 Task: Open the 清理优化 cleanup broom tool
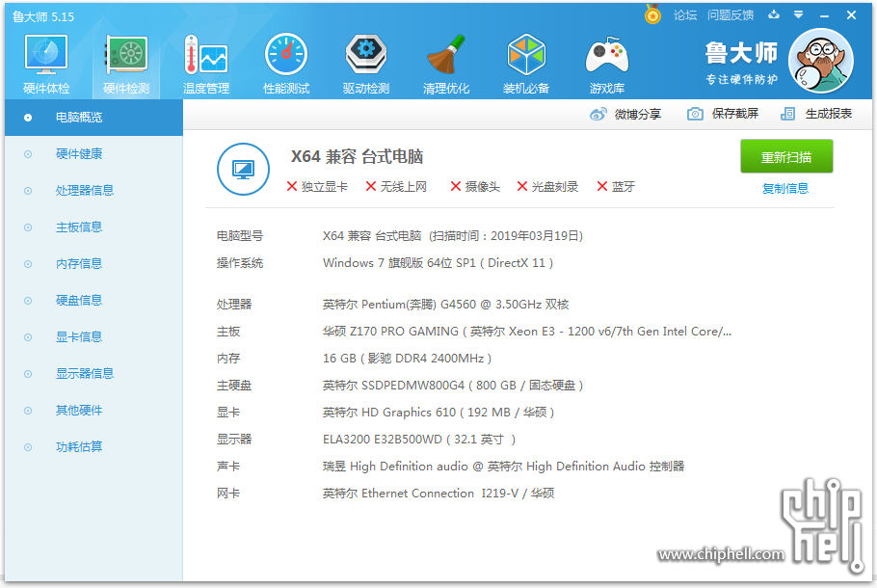446,65
